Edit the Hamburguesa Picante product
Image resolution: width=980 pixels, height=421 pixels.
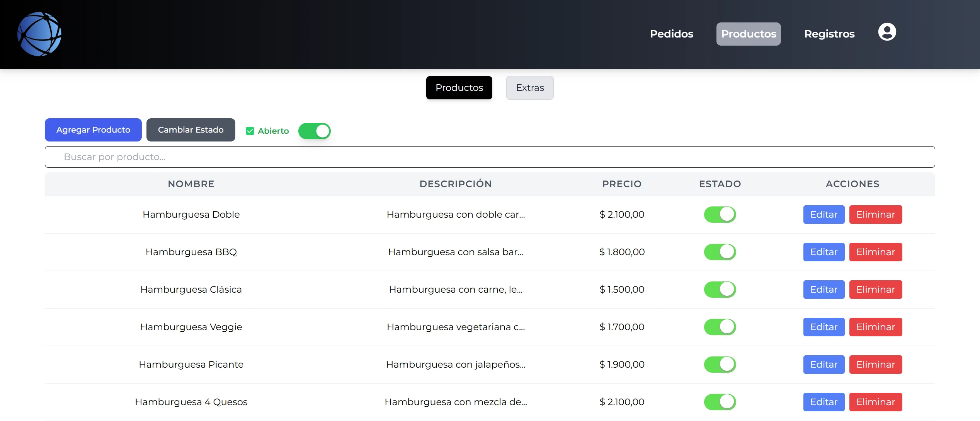pos(824,365)
